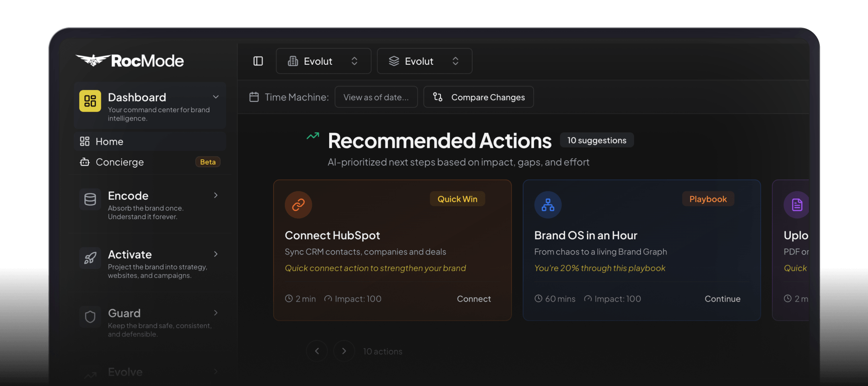The height and width of the screenshot is (386, 868).
Task: Open the Home menu item
Action: (x=150, y=142)
